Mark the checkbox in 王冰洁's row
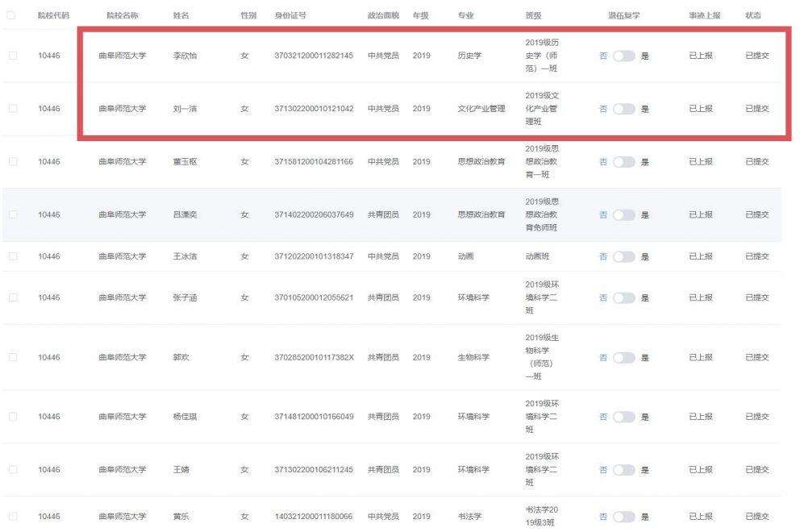 coord(12,256)
